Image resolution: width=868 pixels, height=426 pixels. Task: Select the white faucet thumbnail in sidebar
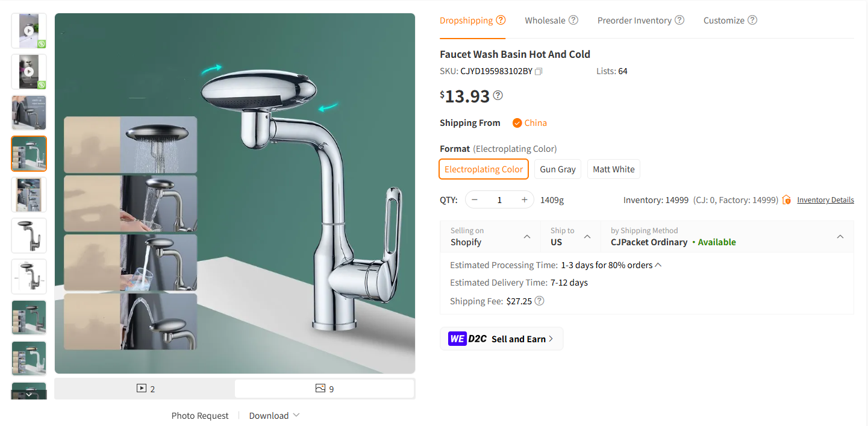pos(28,358)
